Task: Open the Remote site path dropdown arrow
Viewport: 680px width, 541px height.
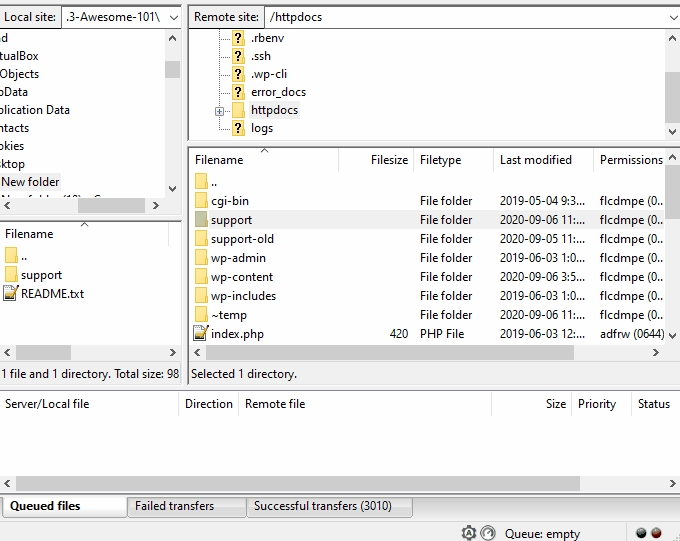Action: coord(673,17)
